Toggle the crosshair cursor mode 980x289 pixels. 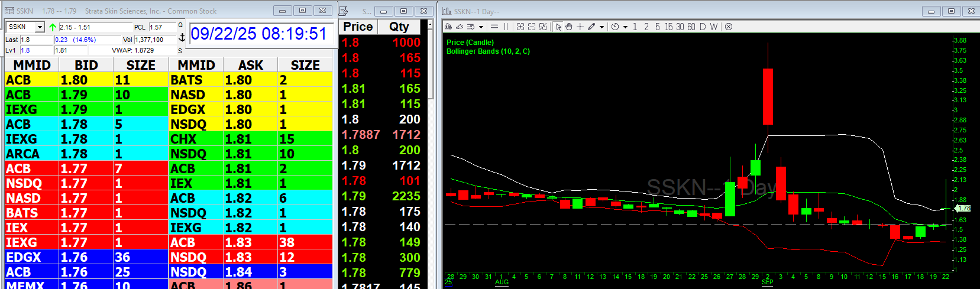(x=580, y=27)
